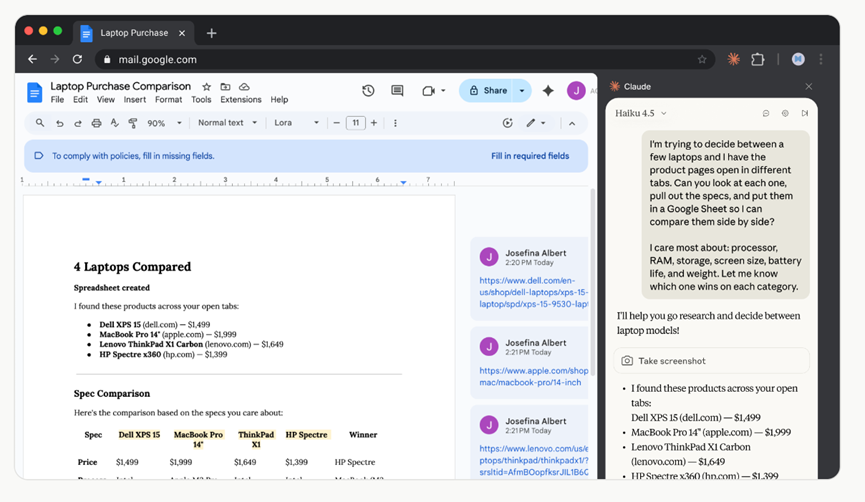Click the Google Docs home icon
Screen dimensions: 865x502
point(34,92)
